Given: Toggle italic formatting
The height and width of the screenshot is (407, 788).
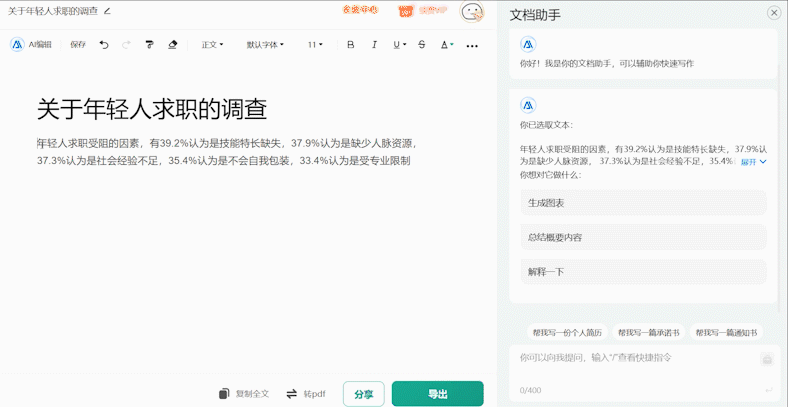Looking at the screenshot, I should point(374,45).
